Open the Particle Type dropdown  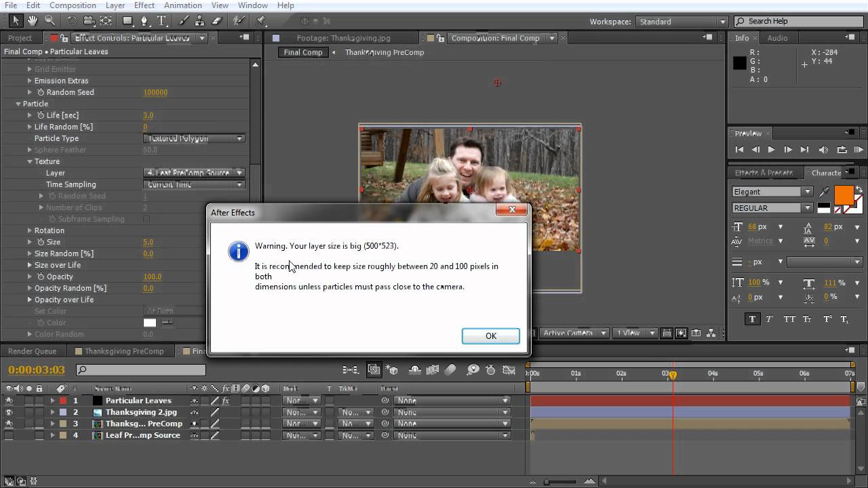coord(194,138)
